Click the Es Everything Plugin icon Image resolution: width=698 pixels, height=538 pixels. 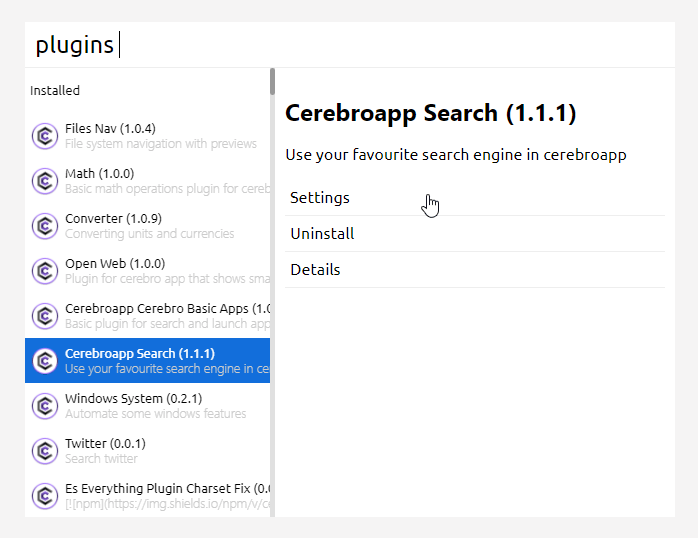[45, 496]
